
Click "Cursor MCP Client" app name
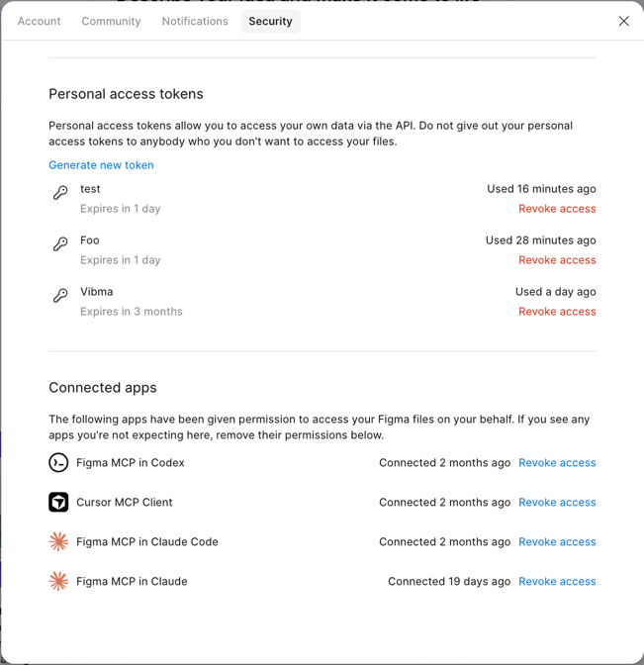click(x=125, y=502)
